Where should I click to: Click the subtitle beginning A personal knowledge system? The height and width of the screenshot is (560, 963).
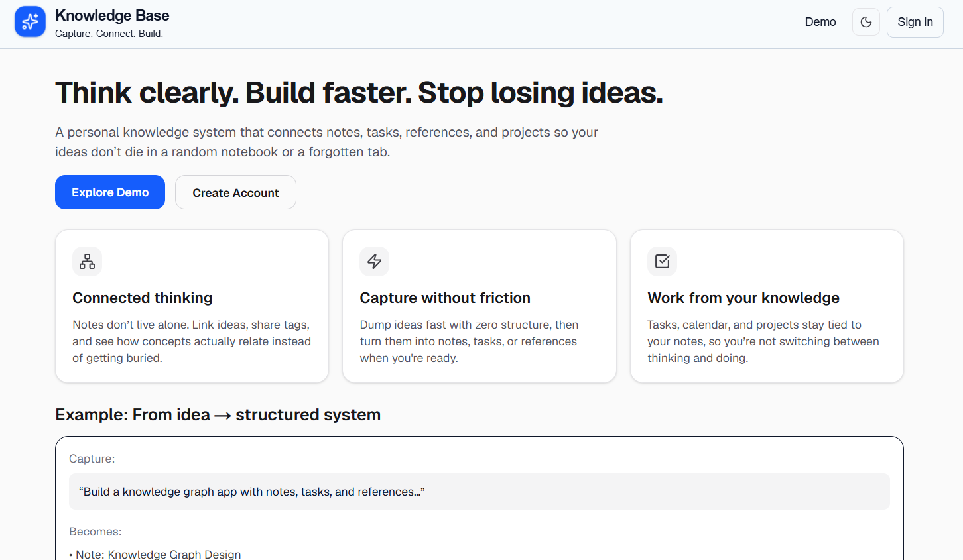pos(326,142)
